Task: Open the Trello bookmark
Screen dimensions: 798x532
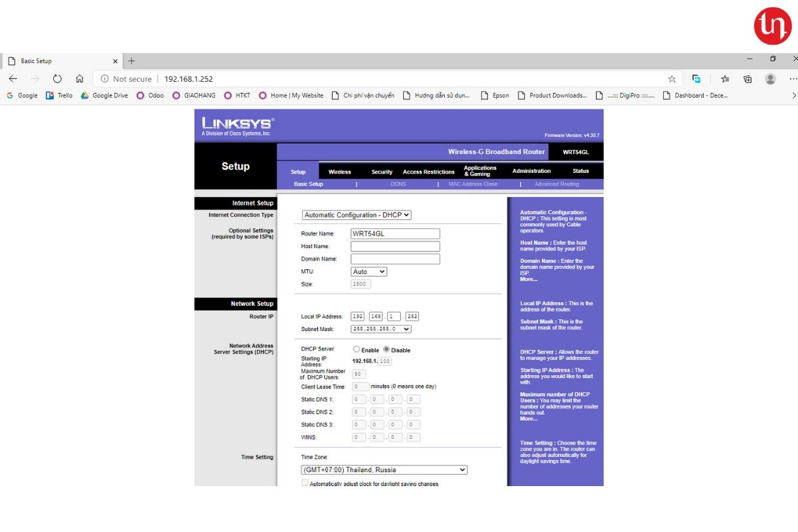Action: [59, 95]
